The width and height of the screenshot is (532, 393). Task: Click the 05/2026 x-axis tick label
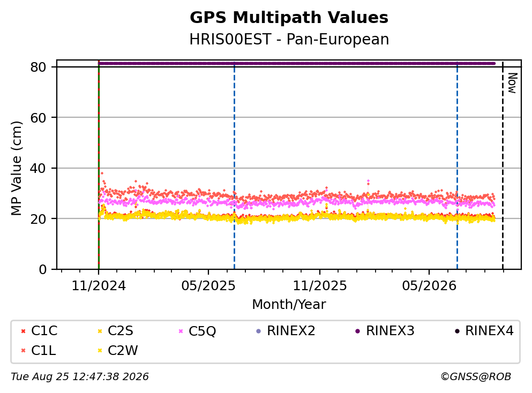click(429, 286)
